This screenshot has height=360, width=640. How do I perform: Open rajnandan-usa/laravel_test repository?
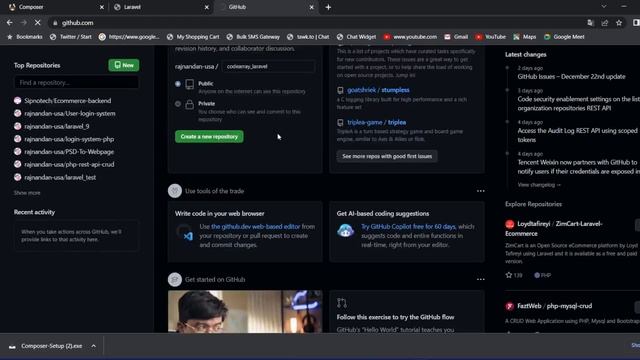[x=60, y=178]
